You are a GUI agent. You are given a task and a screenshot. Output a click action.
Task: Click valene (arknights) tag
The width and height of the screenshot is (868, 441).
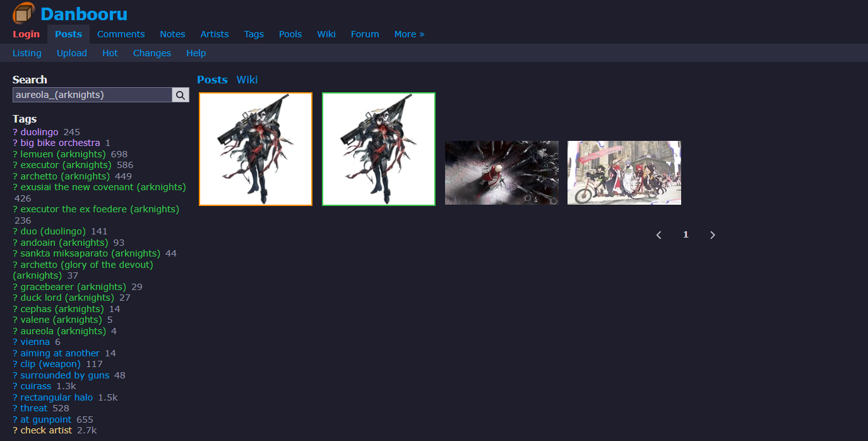click(61, 320)
